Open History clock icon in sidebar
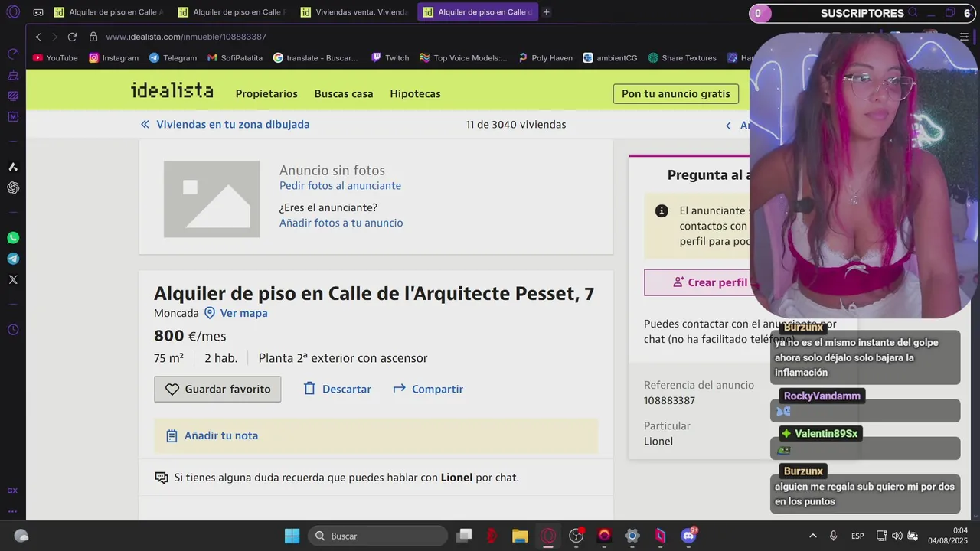The height and width of the screenshot is (551, 980). tap(13, 330)
